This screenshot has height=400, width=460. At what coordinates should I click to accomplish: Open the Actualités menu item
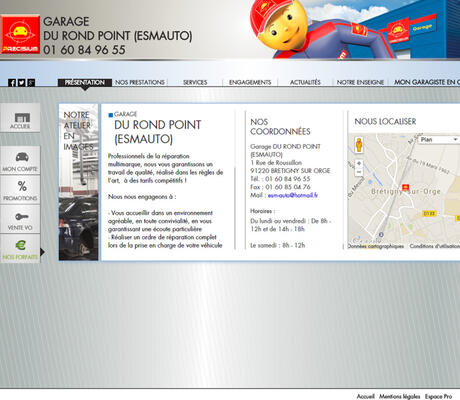pyautogui.click(x=305, y=82)
